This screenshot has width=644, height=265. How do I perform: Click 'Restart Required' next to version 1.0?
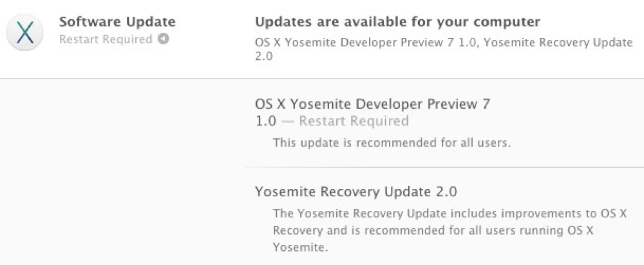pos(354,122)
